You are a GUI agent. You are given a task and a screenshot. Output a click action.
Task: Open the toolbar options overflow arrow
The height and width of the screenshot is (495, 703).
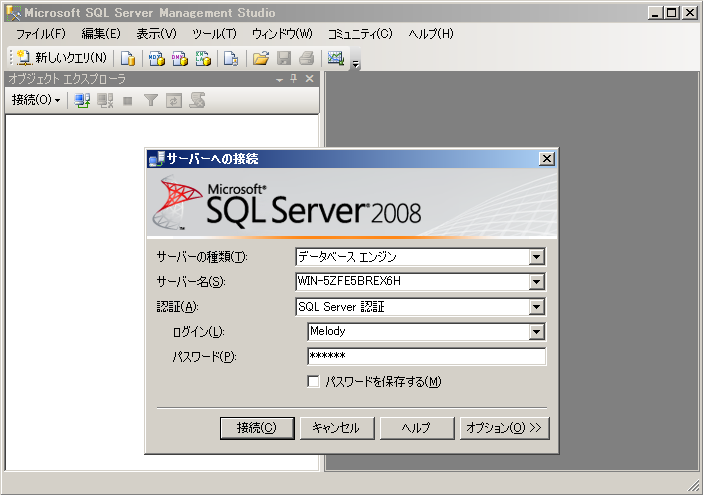356,64
